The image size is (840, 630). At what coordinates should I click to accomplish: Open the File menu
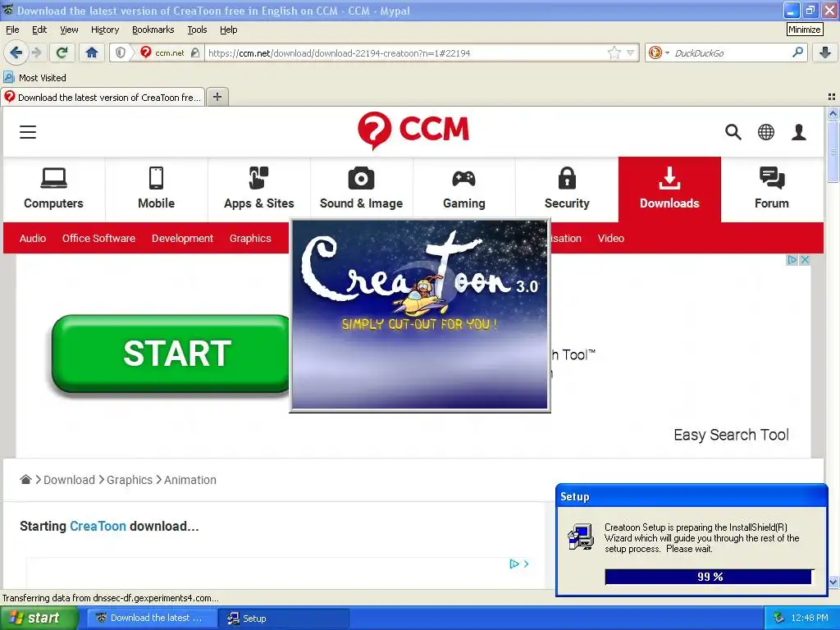point(12,30)
